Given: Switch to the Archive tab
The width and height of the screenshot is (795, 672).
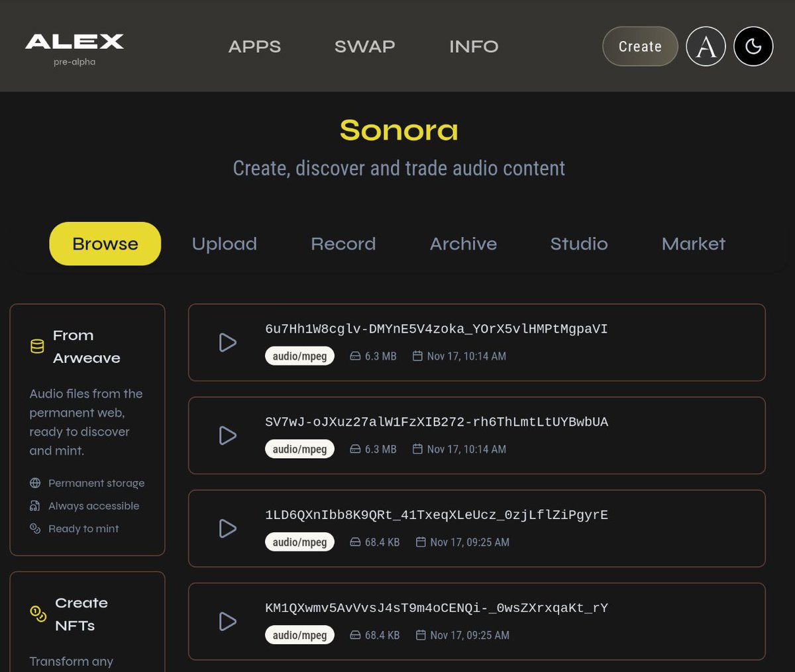Looking at the screenshot, I should click(463, 244).
